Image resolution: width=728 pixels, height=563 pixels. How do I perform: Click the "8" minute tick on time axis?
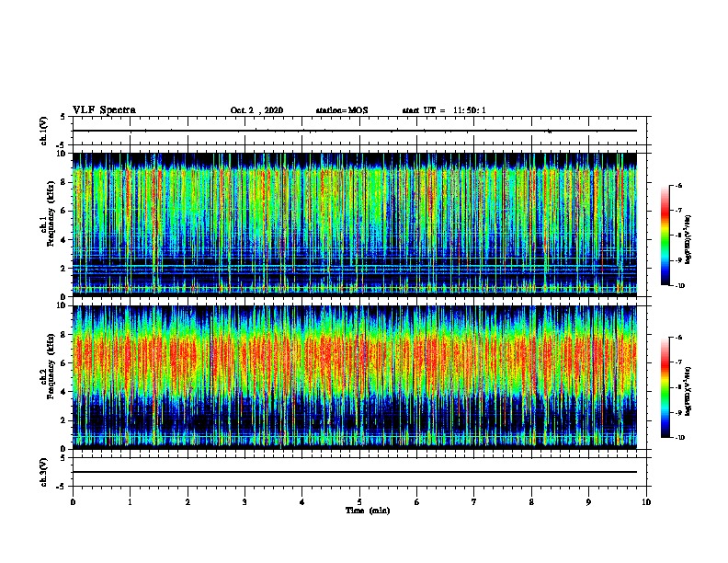pos(531,502)
